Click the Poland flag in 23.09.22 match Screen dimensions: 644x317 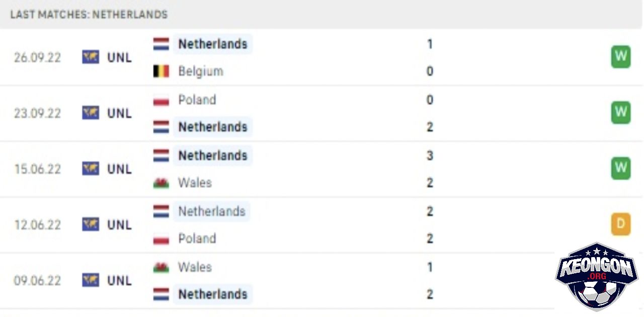coord(161,100)
